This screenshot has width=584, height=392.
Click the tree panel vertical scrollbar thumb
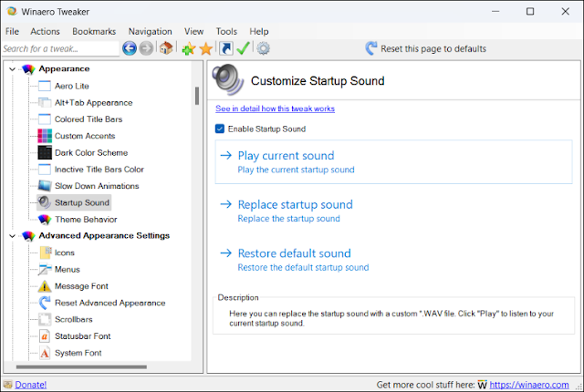click(197, 95)
